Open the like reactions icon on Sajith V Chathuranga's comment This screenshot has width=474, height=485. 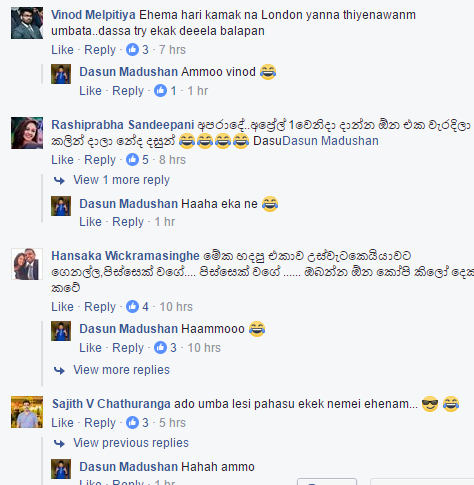click(132, 423)
